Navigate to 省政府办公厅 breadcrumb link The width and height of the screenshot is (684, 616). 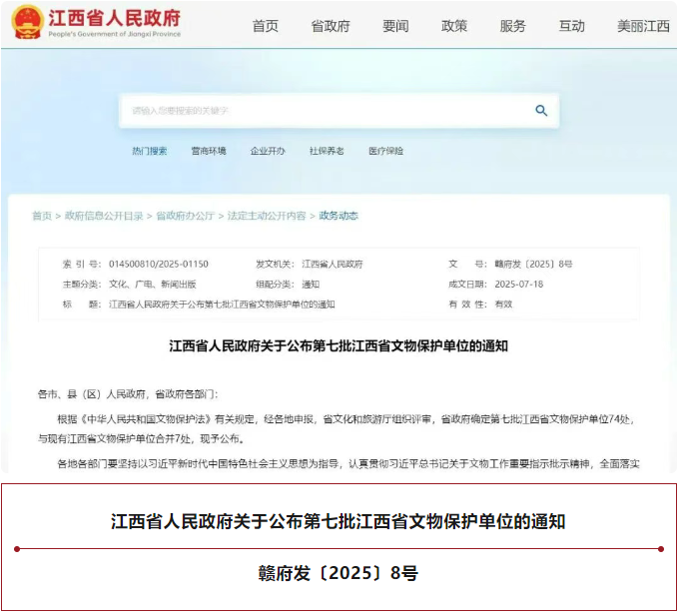click(186, 216)
